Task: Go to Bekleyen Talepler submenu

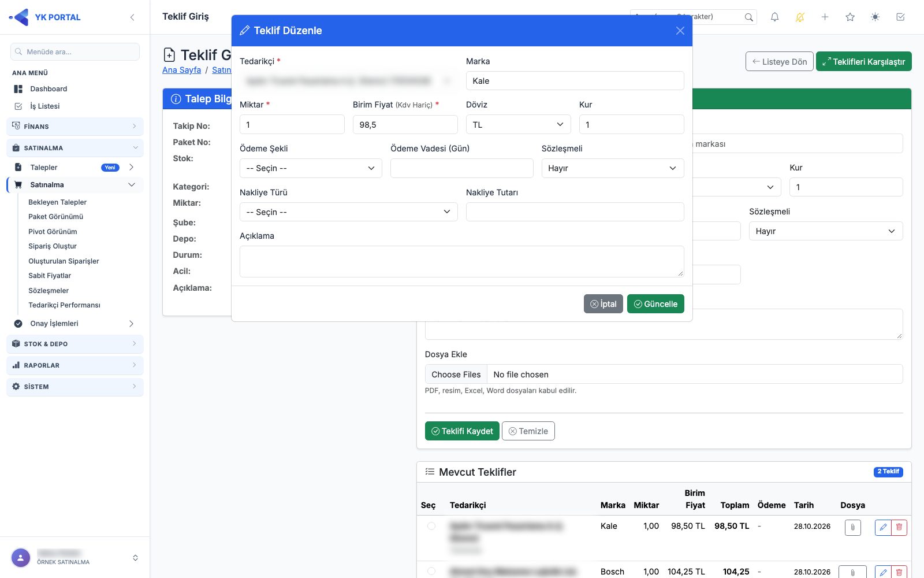Action: pos(58,202)
